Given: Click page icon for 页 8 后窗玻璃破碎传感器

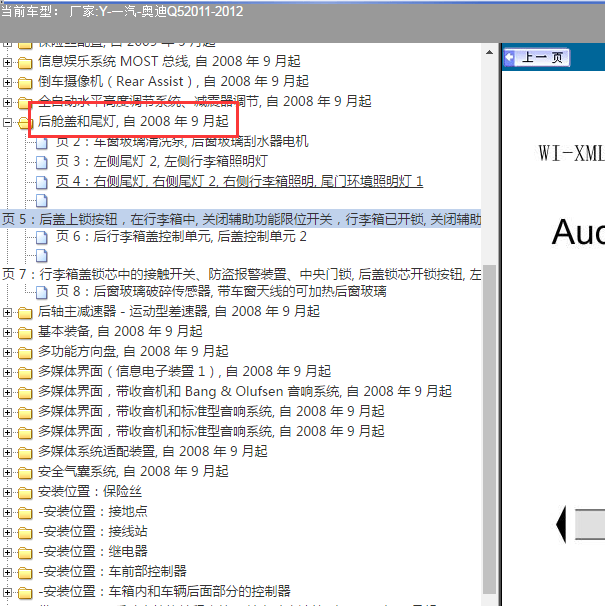Looking at the screenshot, I should pos(43,292).
